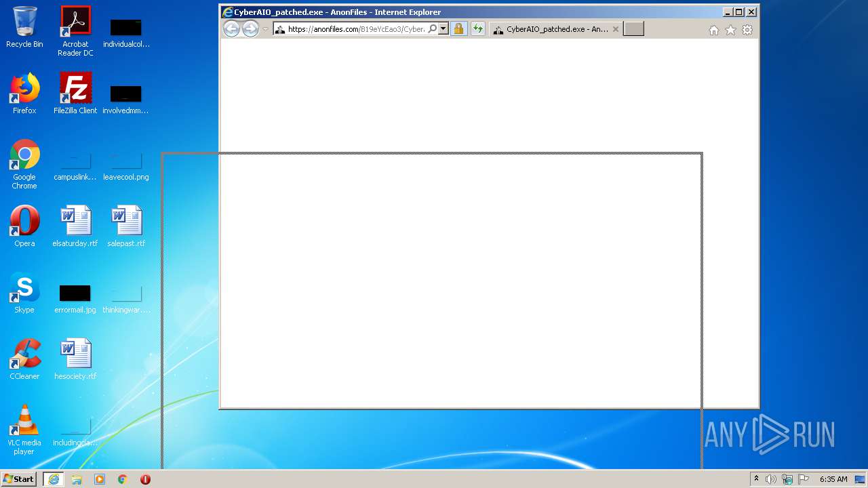Image resolution: width=868 pixels, height=488 pixels.
Task: Open Opera from the taskbar
Action: [x=145, y=479]
